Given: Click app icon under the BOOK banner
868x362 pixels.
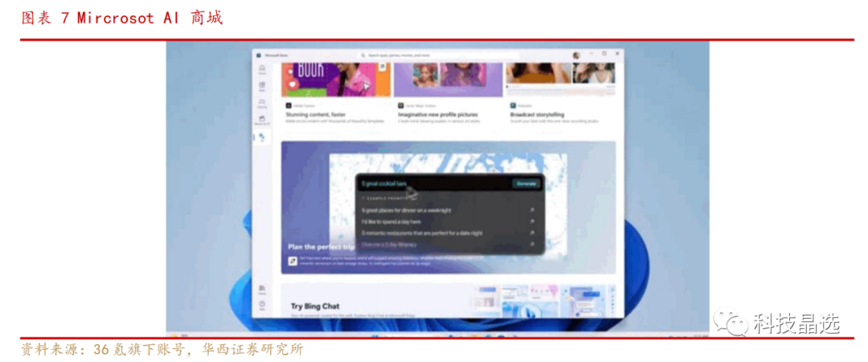Looking at the screenshot, I should 289,105.
